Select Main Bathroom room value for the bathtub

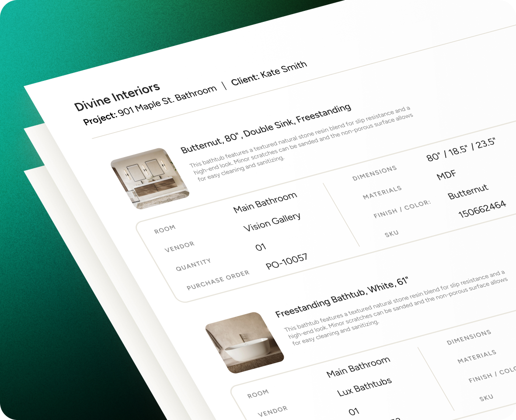358,367
